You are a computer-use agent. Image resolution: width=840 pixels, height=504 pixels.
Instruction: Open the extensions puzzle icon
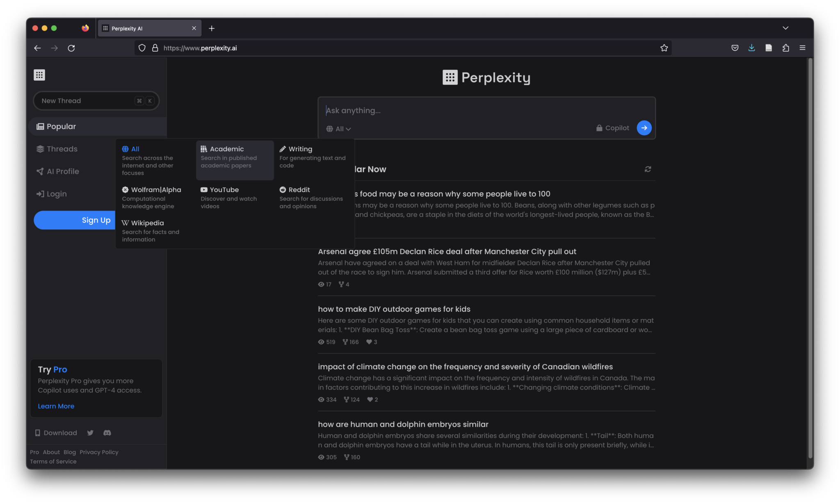pos(785,48)
